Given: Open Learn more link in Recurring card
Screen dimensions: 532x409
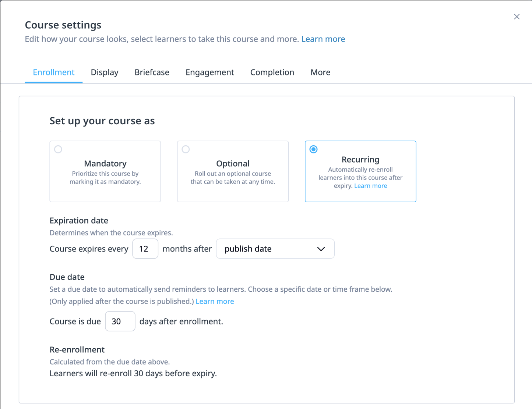Looking at the screenshot, I should pos(370,186).
